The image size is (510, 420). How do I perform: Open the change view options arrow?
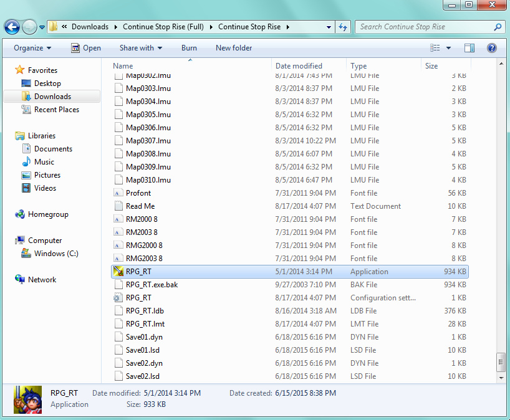449,48
